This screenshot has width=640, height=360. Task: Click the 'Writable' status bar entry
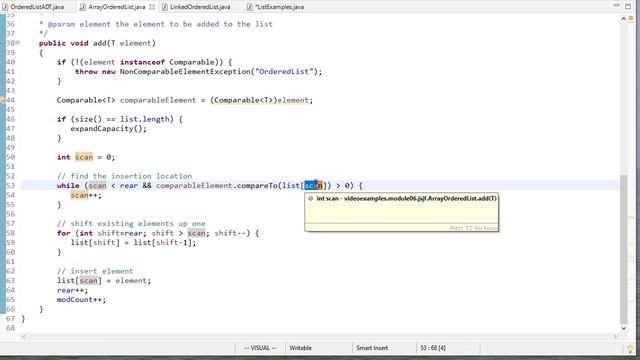300,348
